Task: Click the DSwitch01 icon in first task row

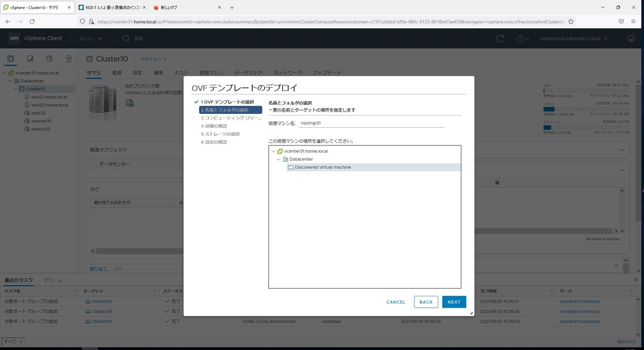Action: [88, 302]
